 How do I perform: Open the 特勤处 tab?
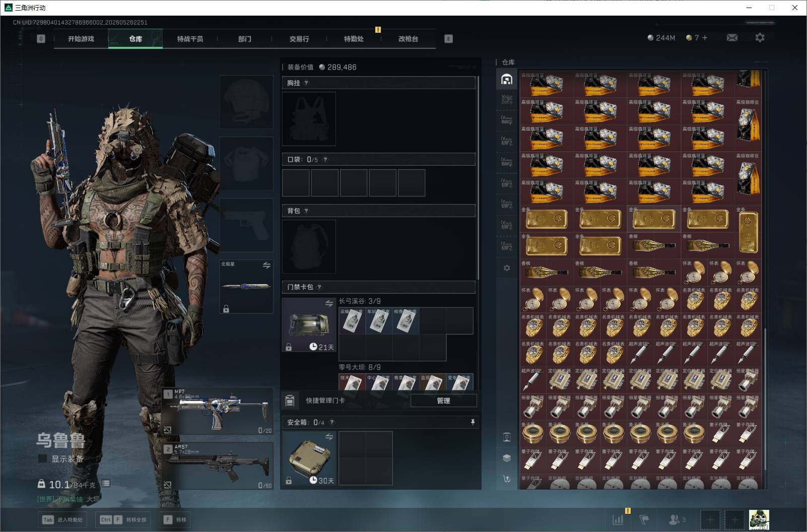(354, 39)
